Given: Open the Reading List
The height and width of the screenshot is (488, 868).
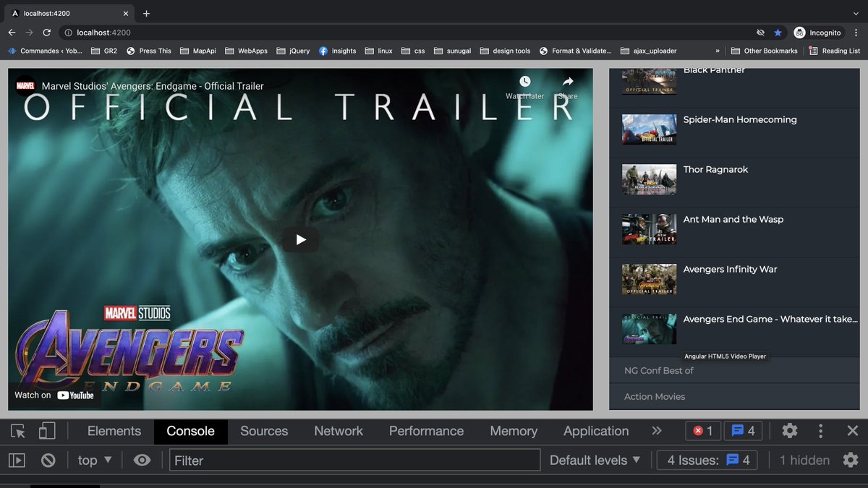Looking at the screenshot, I should (834, 51).
